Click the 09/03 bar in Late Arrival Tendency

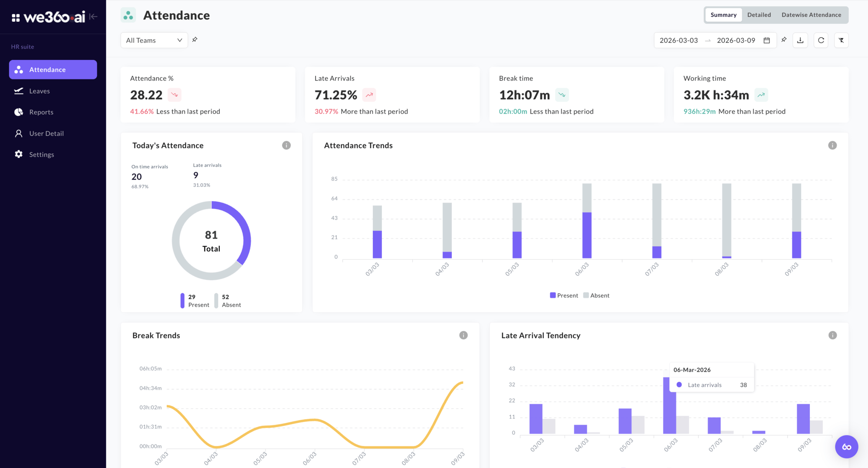click(803, 419)
